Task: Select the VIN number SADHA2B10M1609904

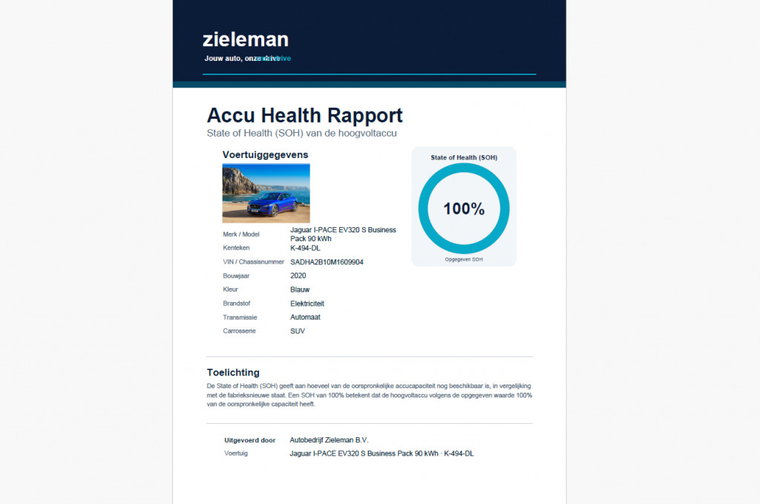Action: pyautogui.click(x=327, y=262)
